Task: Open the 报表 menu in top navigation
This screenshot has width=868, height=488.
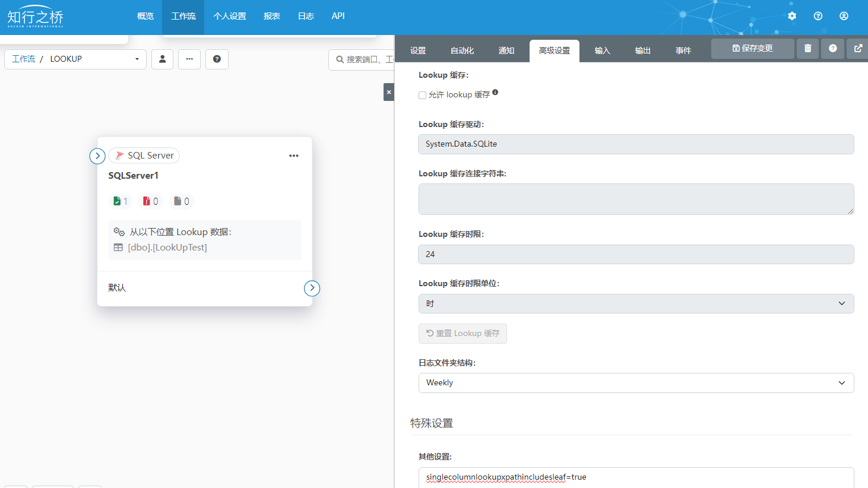Action: tap(271, 17)
